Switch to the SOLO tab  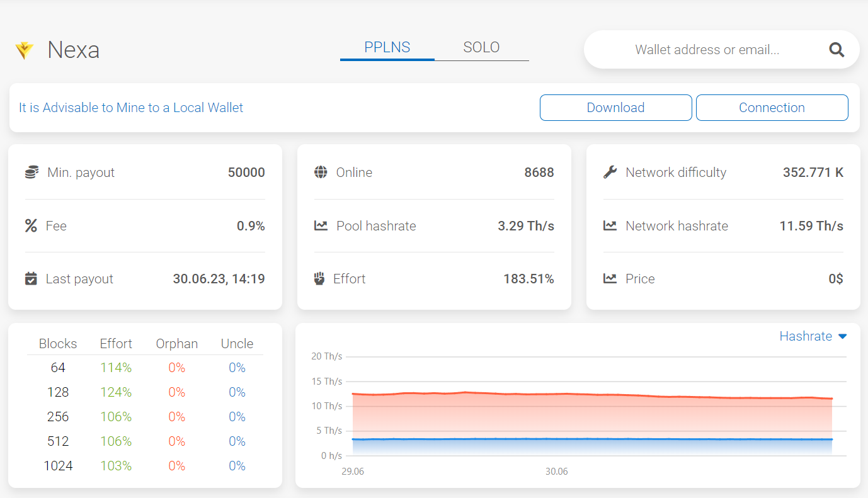click(x=481, y=47)
